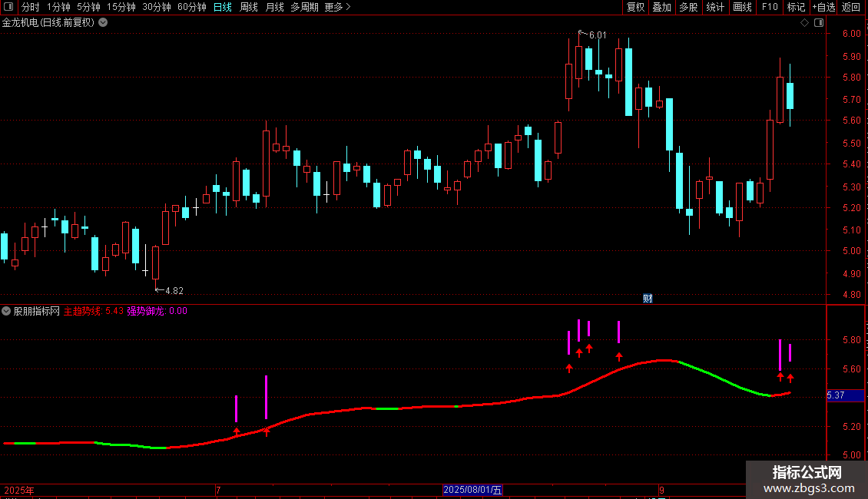868x499 pixels.
Task: Switch to 周线 weekly chart
Action: pos(249,7)
